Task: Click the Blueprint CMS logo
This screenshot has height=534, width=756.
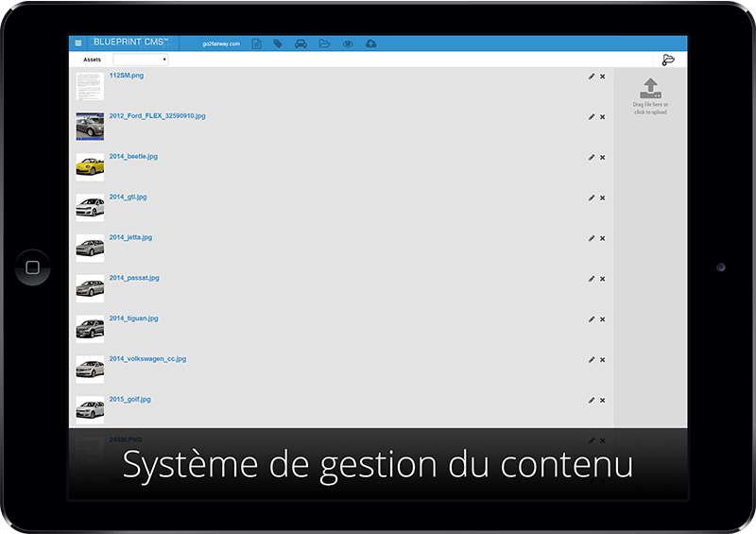Action: coord(131,42)
